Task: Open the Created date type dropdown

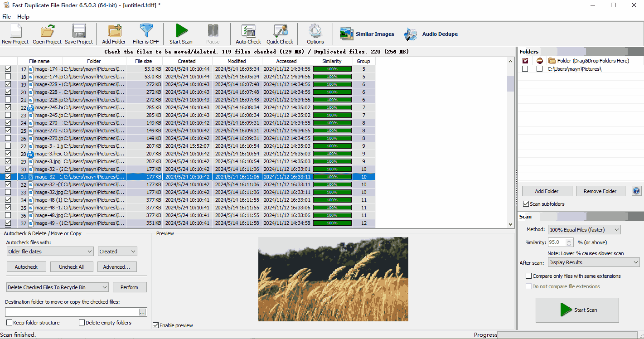Action: (x=117, y=252)
